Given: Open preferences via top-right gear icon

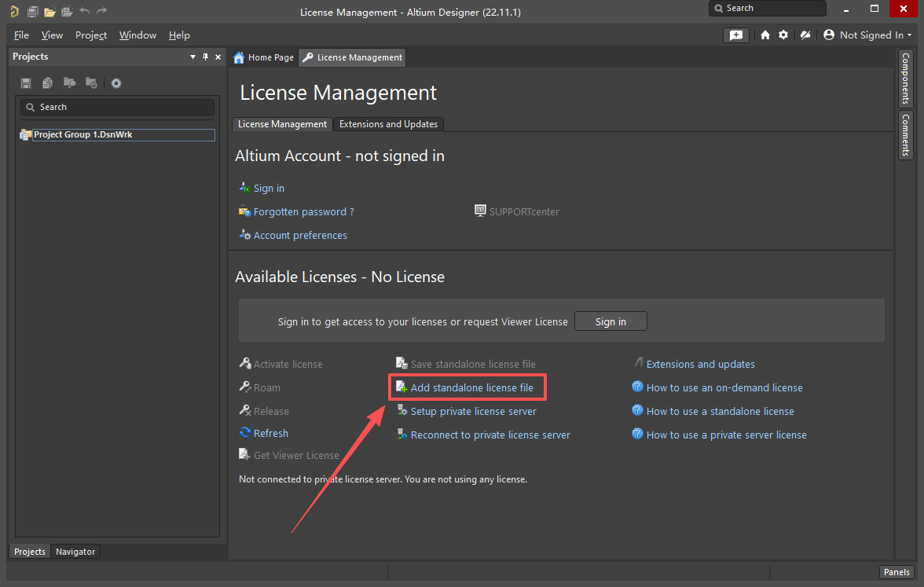Looking at the screenshot, I should click(783, 35).
